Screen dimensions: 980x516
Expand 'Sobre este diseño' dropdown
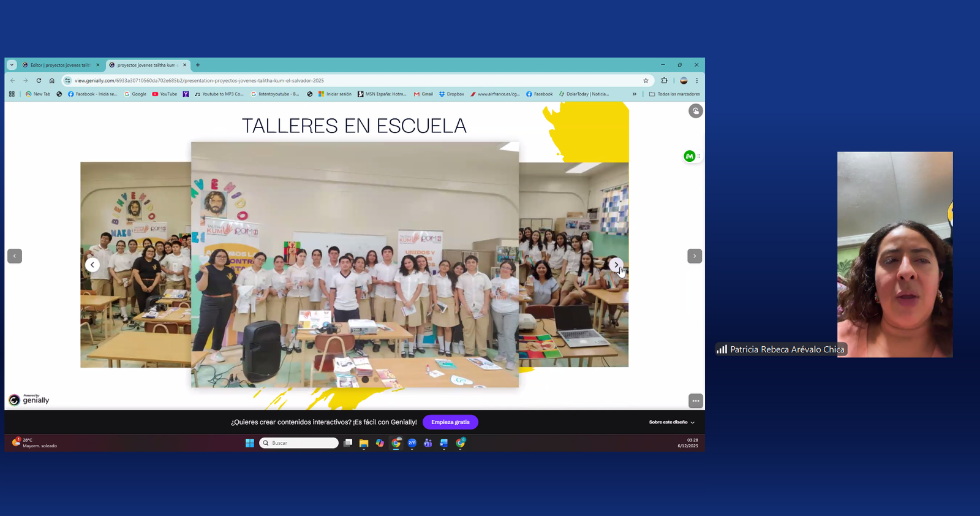[672, 422]
